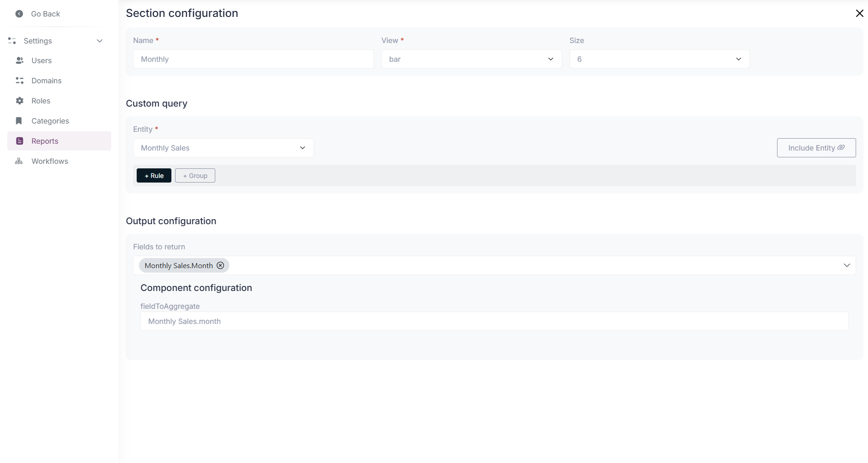The width and height of the screenshot is (868, 463).
Task: Open the Users menu entry
Action: [41, 60]
